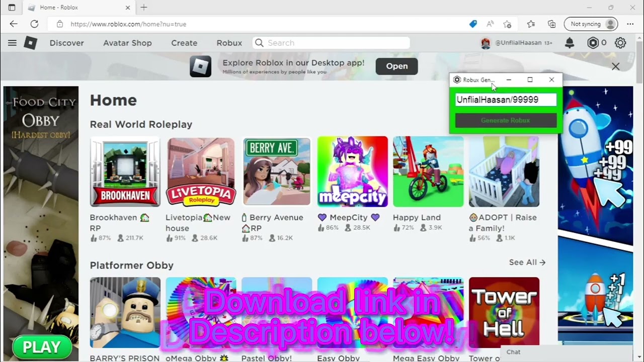The height and width of the screenshot is (362, 644).
Task: View site information lock icon
Action: [60, 24]
